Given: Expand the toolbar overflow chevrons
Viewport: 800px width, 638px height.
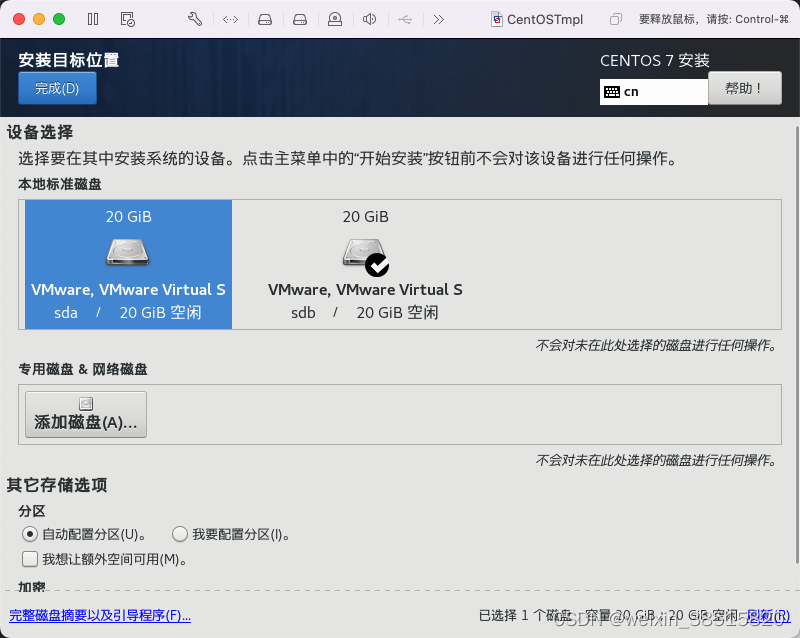Looking at the screenshot, I should (438, 19).
